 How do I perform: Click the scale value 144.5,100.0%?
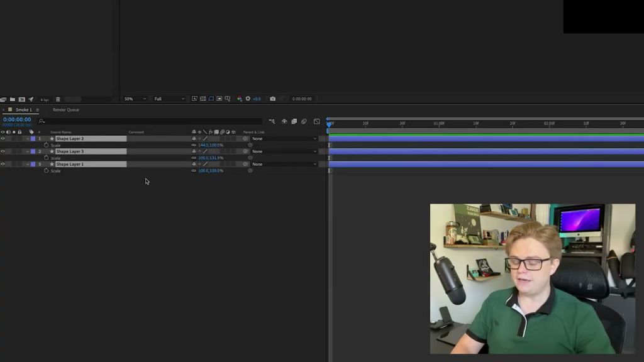pyautogui.click(x=211, y=145)
